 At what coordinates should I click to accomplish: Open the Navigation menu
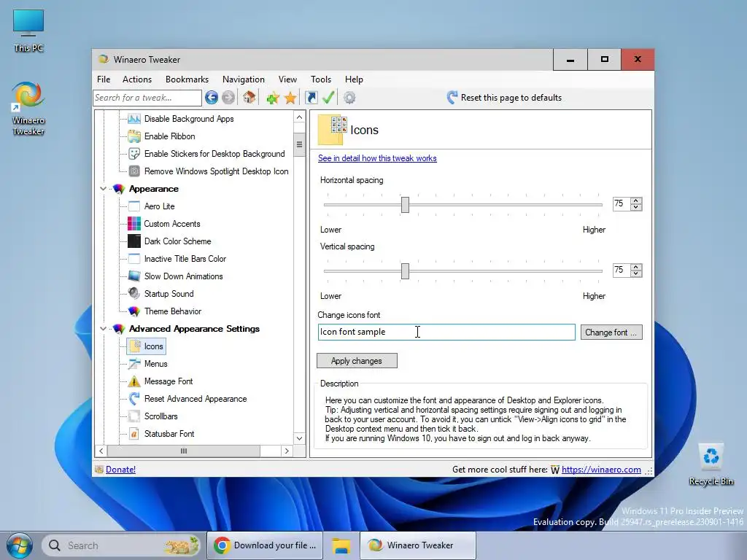pos(244,79)
